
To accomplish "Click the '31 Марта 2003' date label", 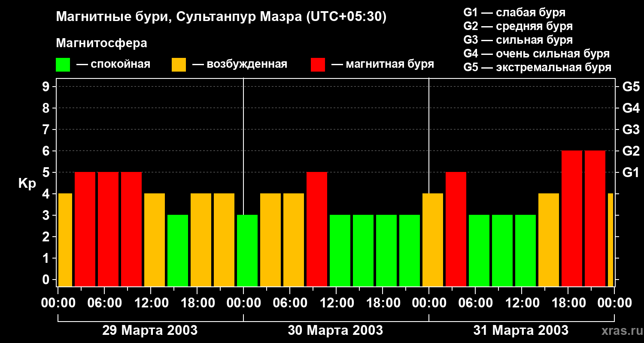I will click(x=521, y=331).
